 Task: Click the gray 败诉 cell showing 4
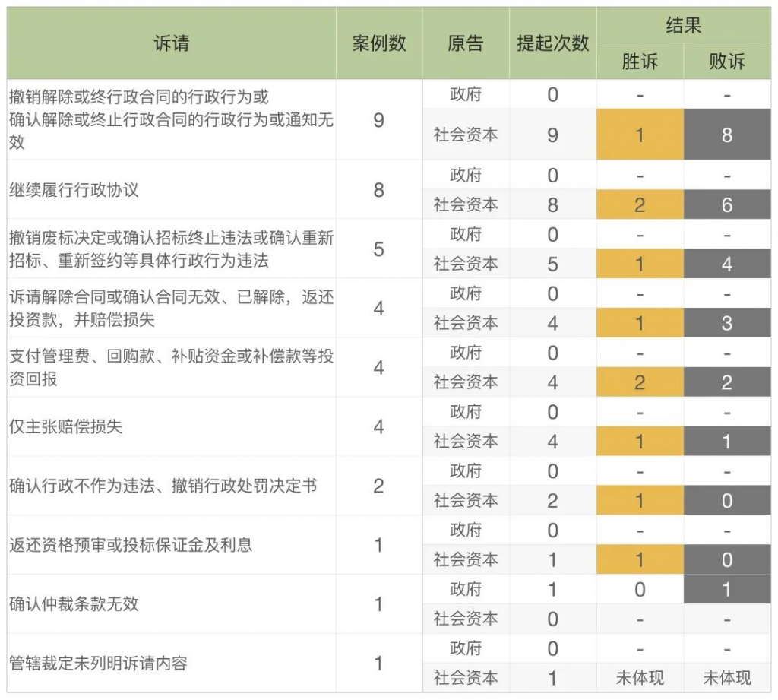727,264
